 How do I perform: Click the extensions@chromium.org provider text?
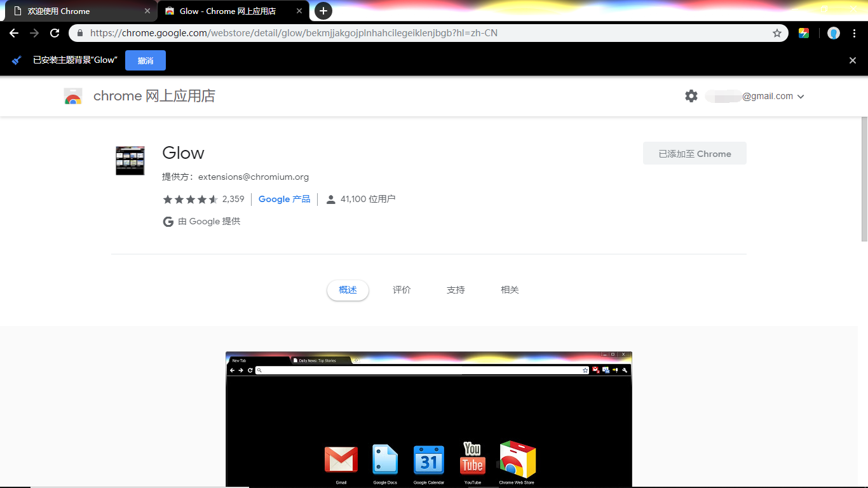(x=254, y=177)
